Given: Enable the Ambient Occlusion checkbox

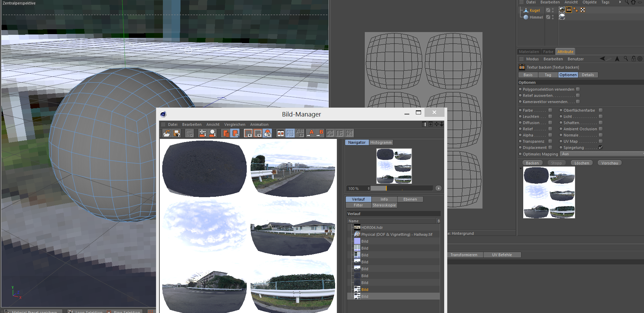Looking at the screenshot, I should coord(601,129).
